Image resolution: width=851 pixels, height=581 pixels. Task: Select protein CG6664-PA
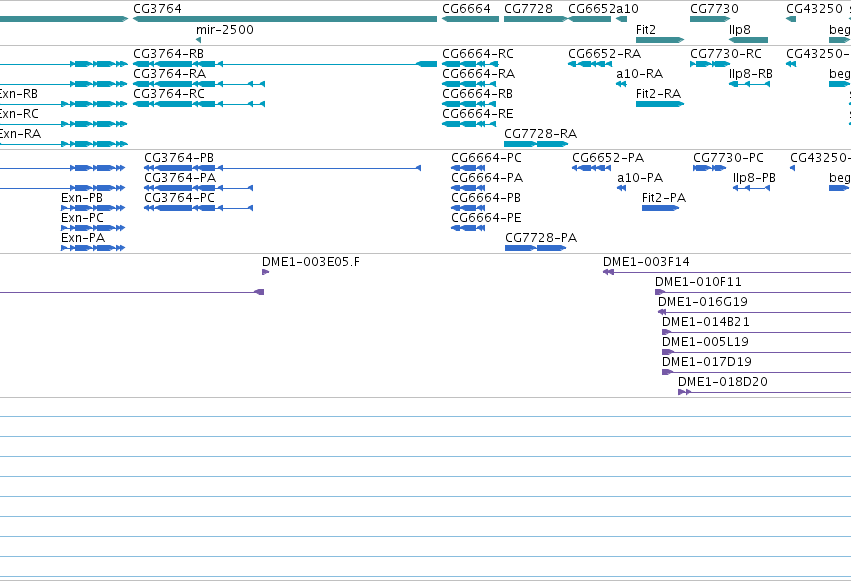tap(468, 188)
